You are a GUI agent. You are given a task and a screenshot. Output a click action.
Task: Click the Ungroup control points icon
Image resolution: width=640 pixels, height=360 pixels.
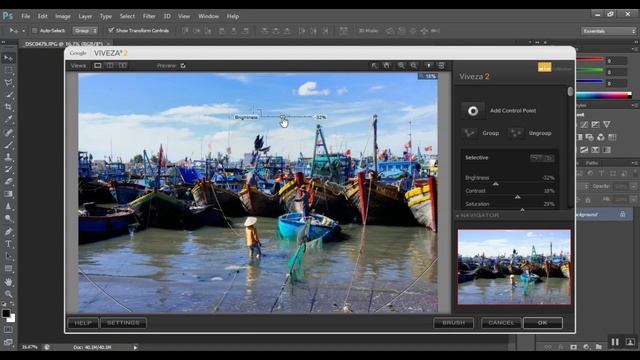[x=516, y=133]
